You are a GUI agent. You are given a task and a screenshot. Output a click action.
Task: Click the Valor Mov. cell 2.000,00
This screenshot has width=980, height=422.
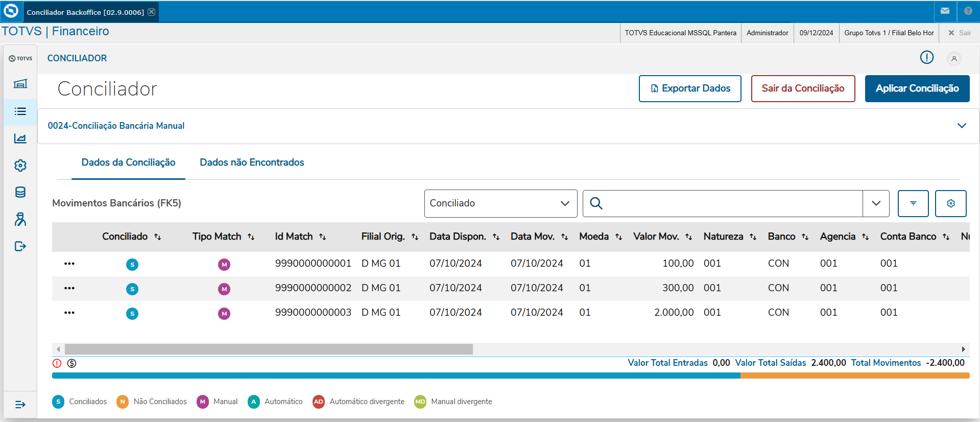(674, 313)
